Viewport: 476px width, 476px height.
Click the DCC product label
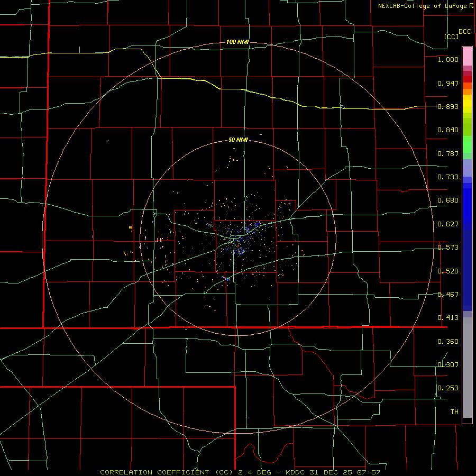pos(464,32)
